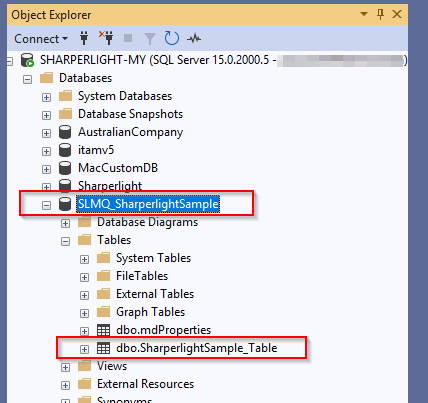Image resolution: width=428 pixels, height=403 pixels.
Task: Select the dbo.mdProperties table
Action: coord(164,330)
